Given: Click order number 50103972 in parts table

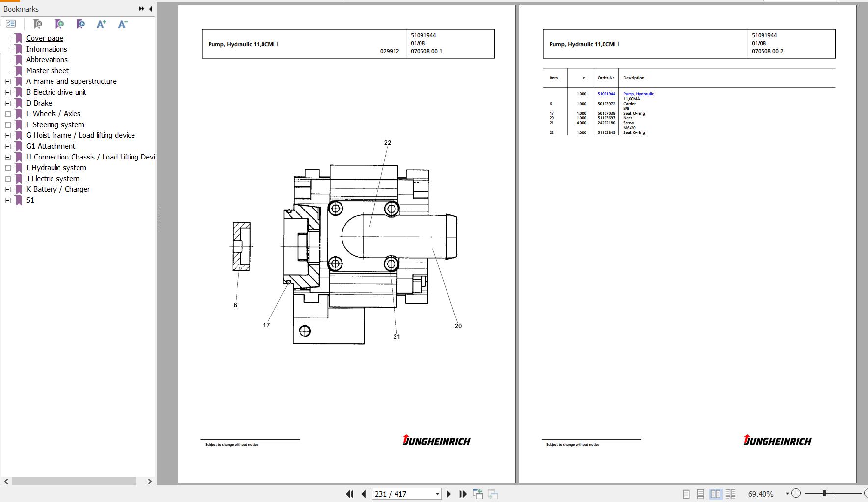Looking at the screenshot, I should click(x=606, y=104).
